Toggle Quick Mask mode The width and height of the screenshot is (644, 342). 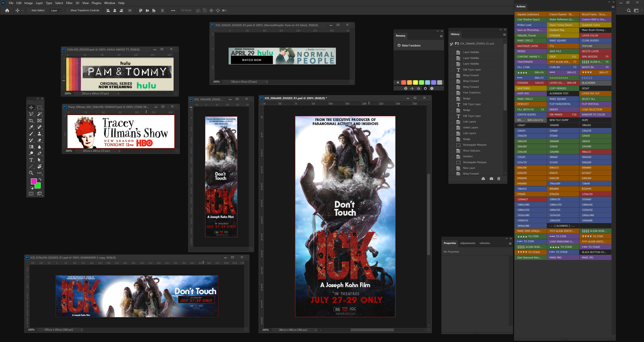coord(31,194)
